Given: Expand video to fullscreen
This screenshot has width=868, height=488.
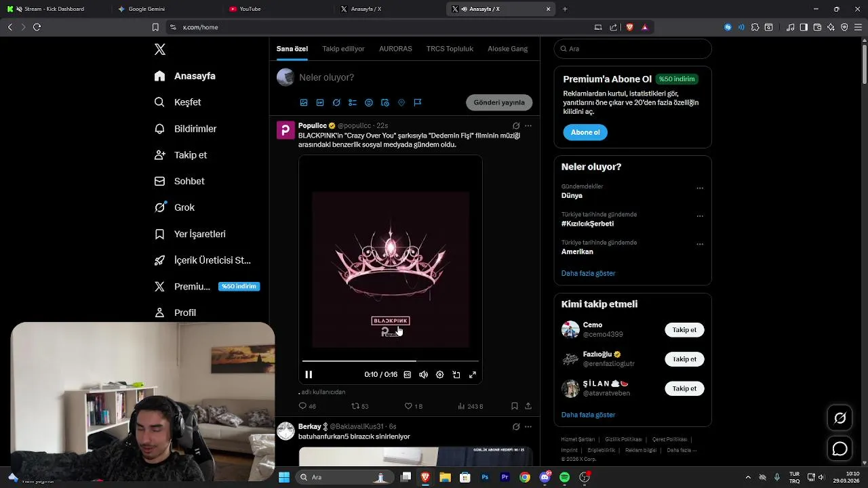Looking at the screenshot, I should (473, 374).
